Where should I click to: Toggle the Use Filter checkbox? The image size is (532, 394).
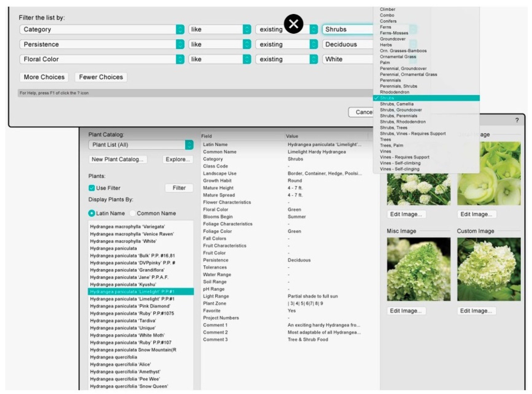point(92,188)
